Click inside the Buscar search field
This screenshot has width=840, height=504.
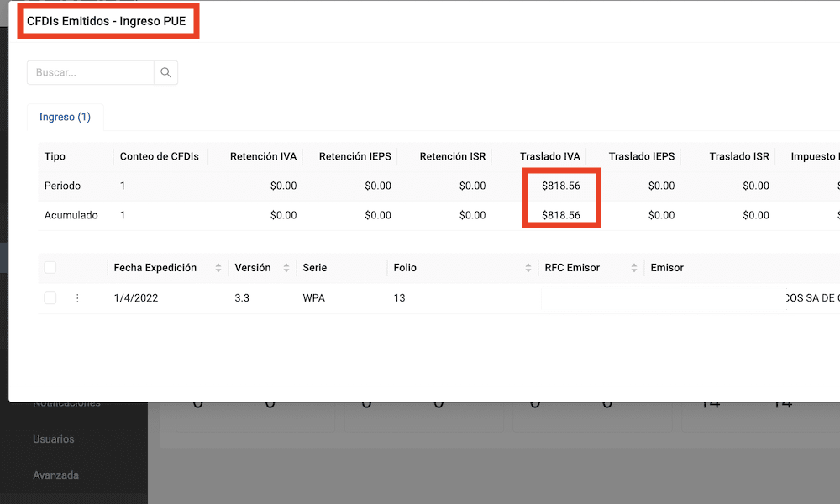(90, 72)
